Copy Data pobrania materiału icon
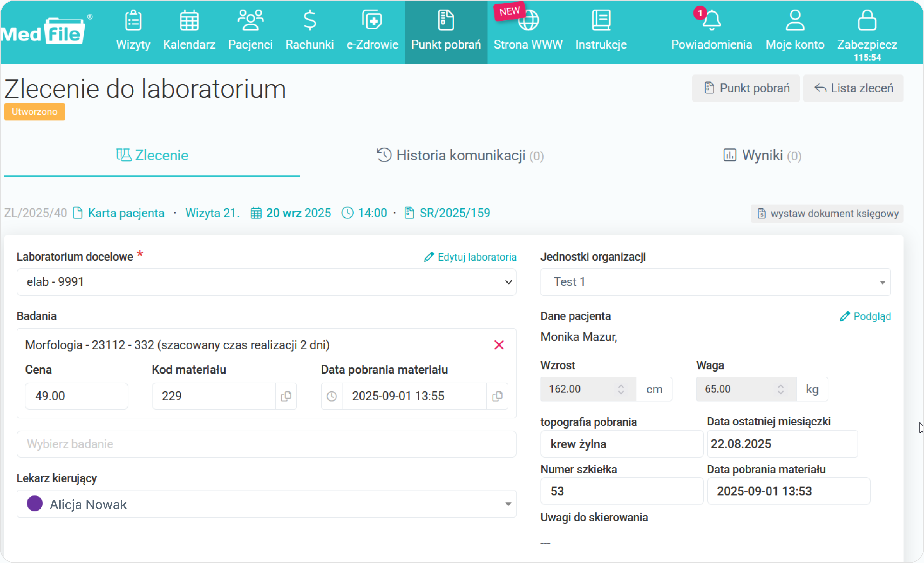Image resolution: width=924 pixels, height=563 pixels. tap(497, 396)
